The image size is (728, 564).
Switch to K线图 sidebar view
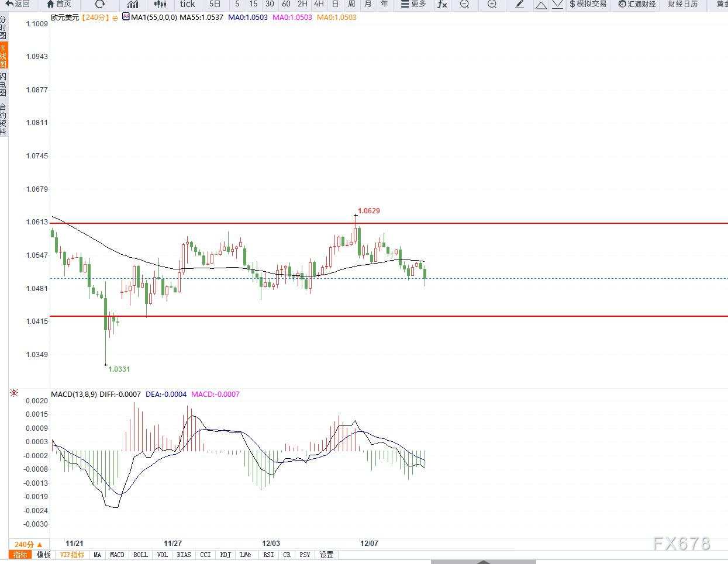pyautogui.click(x=4, y=56)
